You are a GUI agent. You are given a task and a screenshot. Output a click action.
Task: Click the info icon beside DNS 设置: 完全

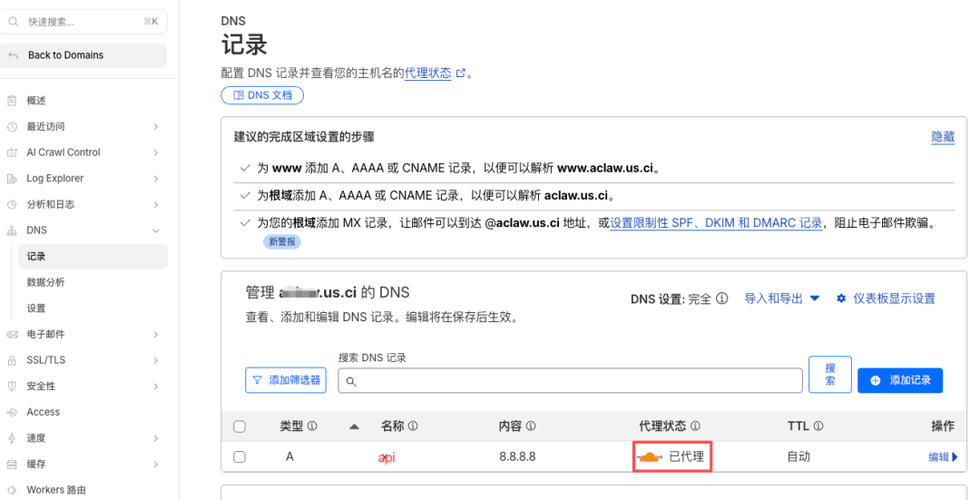722,299
